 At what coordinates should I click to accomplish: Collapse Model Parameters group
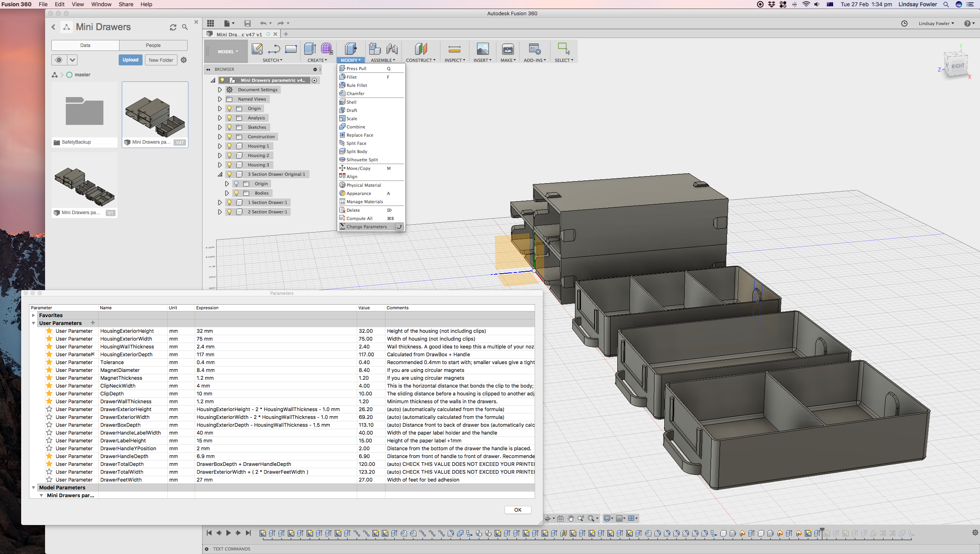(x=34, y=487)
